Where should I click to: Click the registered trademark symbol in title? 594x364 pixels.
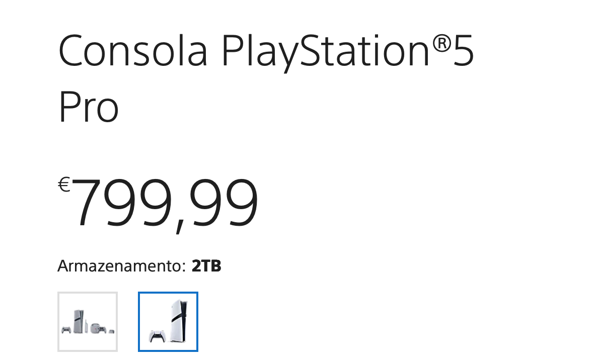pos(441,43)
